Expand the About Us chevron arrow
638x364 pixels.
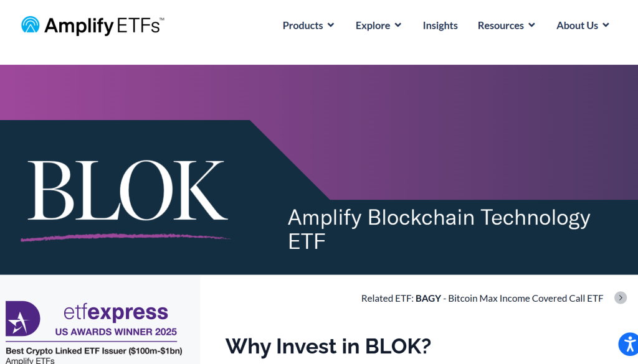[x=606, y=26]
